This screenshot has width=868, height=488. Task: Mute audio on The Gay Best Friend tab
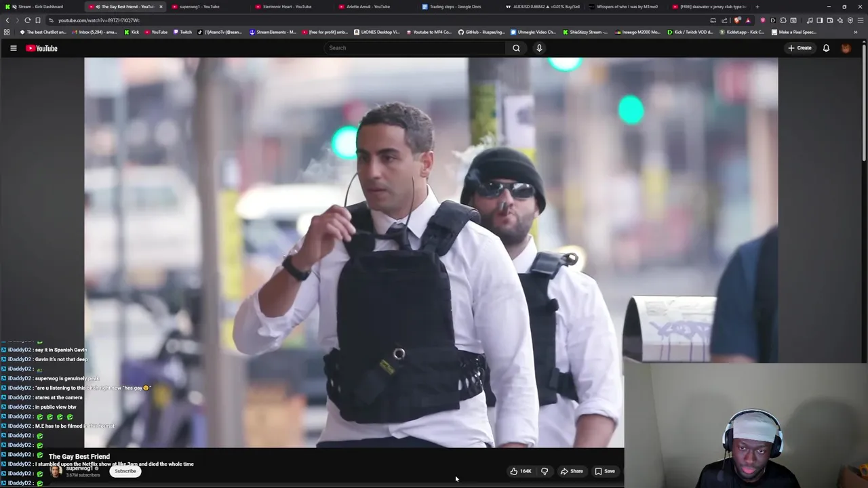click(98, 7)
